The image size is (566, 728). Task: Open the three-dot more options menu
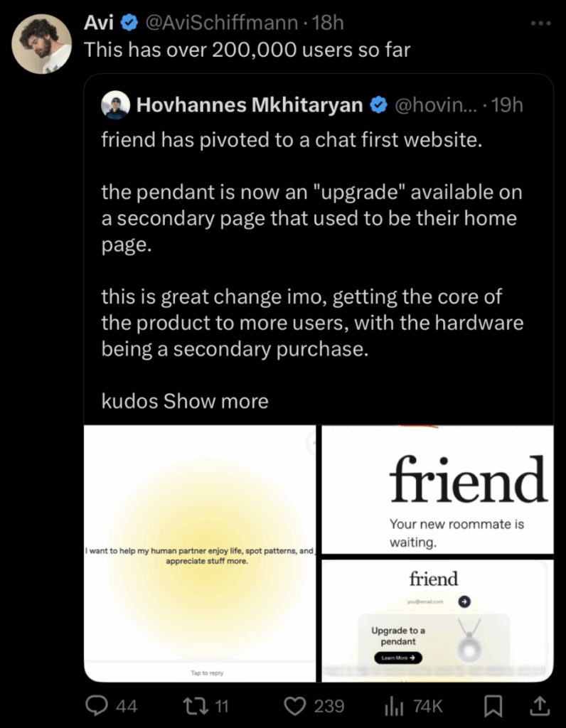(541, 23)
